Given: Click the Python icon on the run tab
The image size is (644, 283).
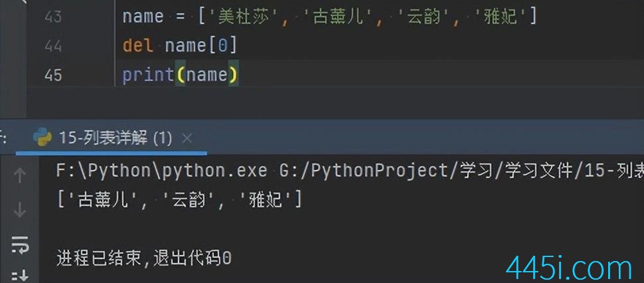Looking at the screenshot, I should (42, 138).
